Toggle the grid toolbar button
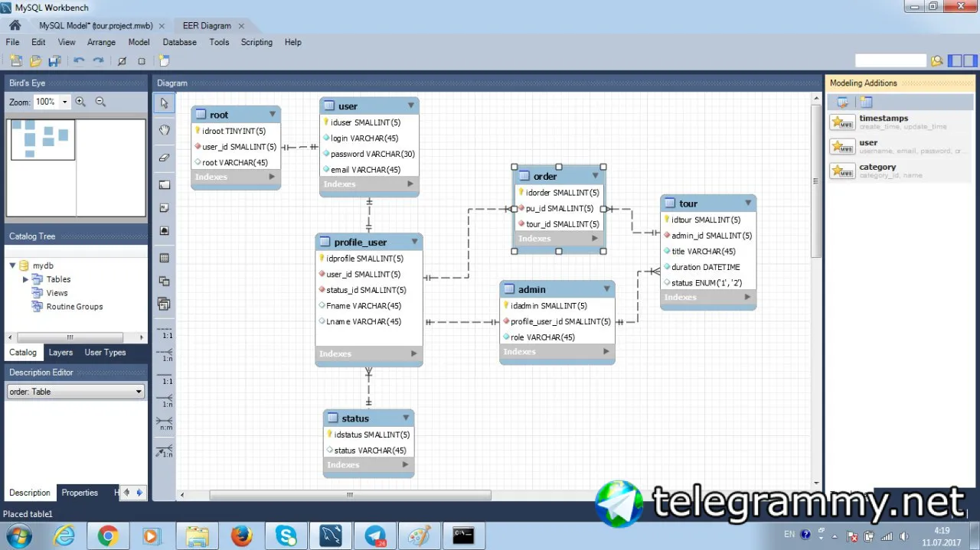The image size is (980, 550). click(x=122, y=61)
